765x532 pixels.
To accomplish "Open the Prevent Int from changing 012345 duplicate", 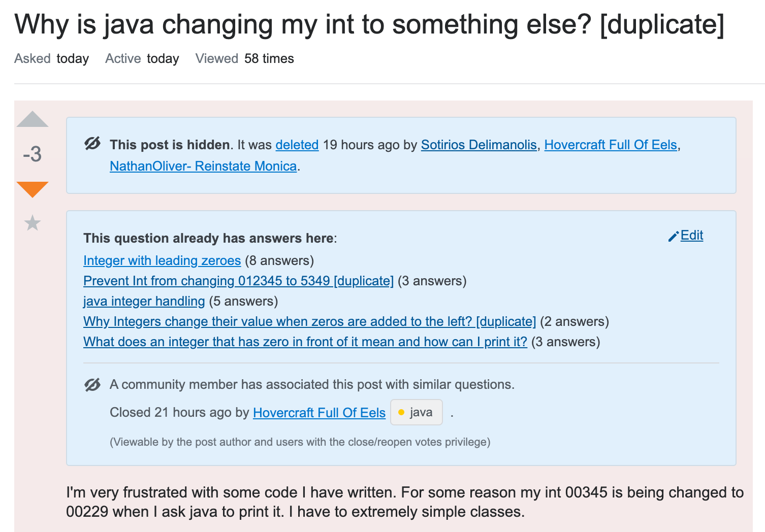I will coord(239,281).
